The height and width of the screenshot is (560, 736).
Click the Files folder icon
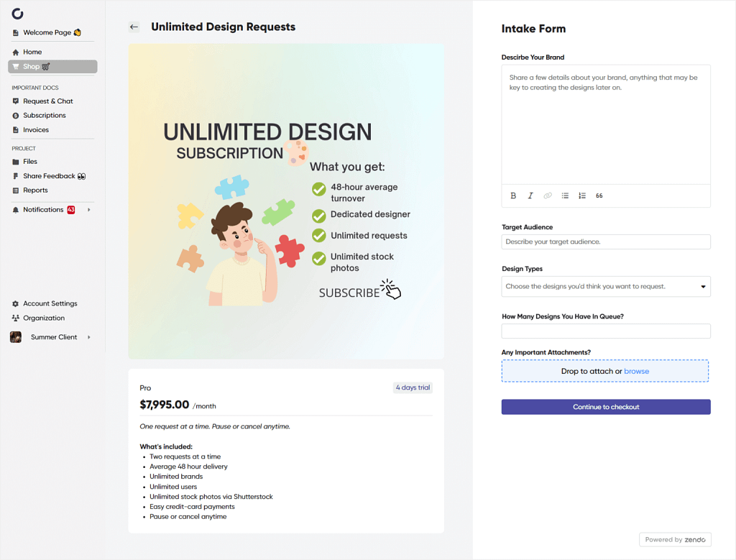(16, 162)
